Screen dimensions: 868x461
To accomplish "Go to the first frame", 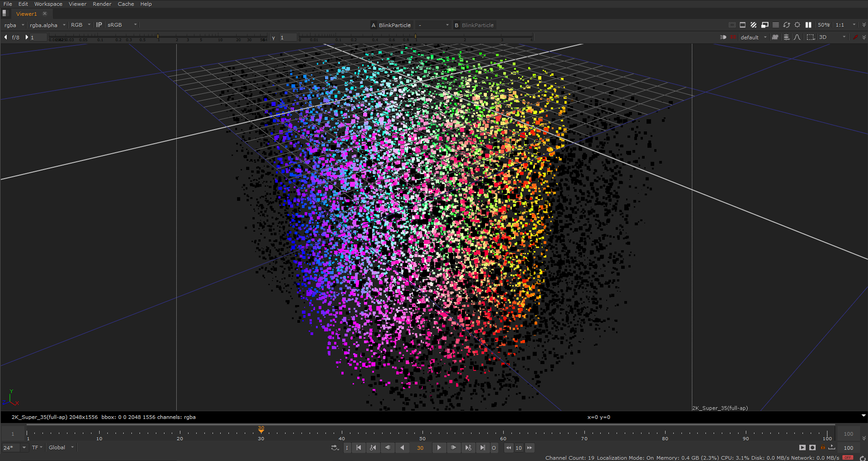I will click(359, 448).
